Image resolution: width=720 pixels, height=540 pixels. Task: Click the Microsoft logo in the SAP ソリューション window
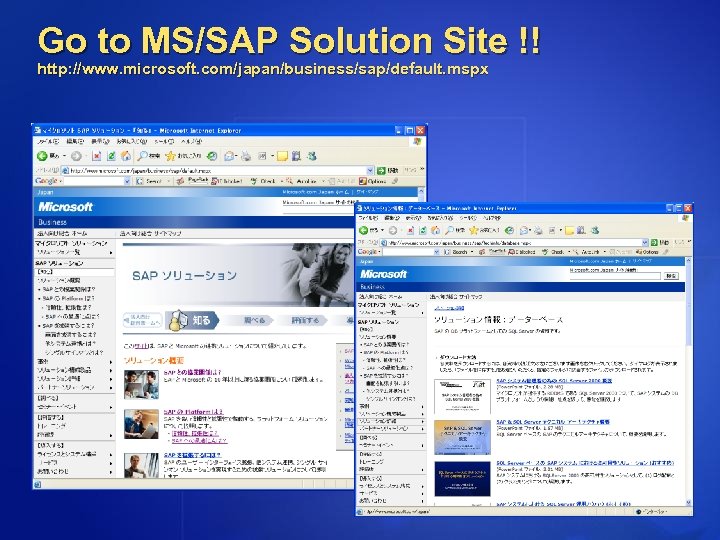pos(65,207)
